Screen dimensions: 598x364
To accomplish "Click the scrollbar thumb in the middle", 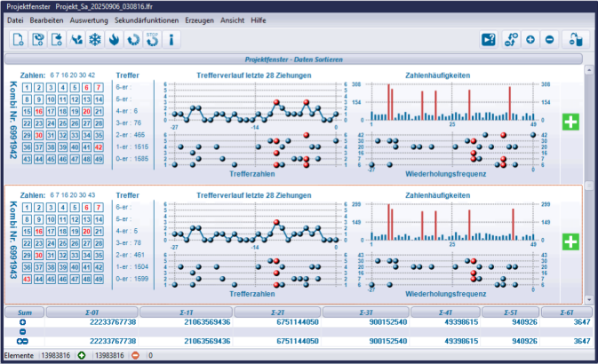I will click(x=589, y=186).
